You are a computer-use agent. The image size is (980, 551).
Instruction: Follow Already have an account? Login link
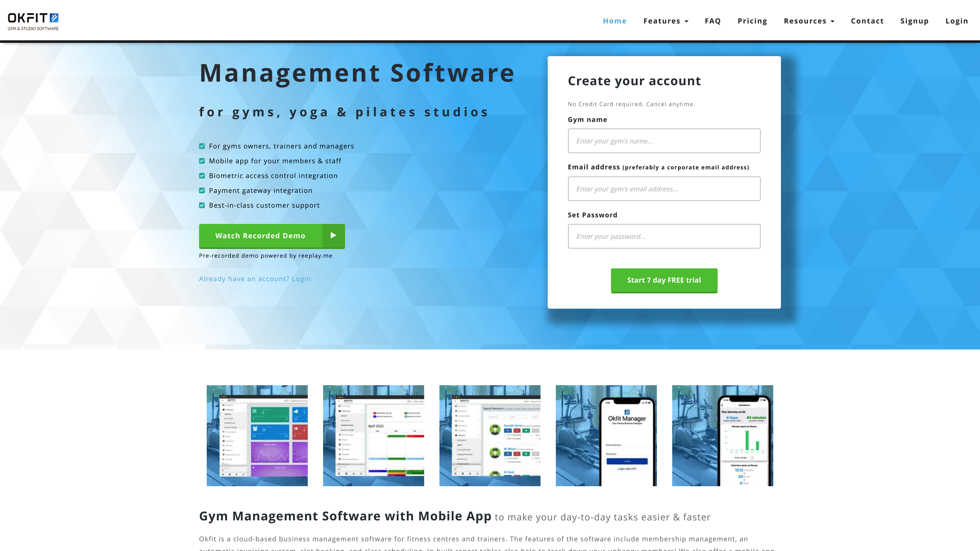pos(254,279)
